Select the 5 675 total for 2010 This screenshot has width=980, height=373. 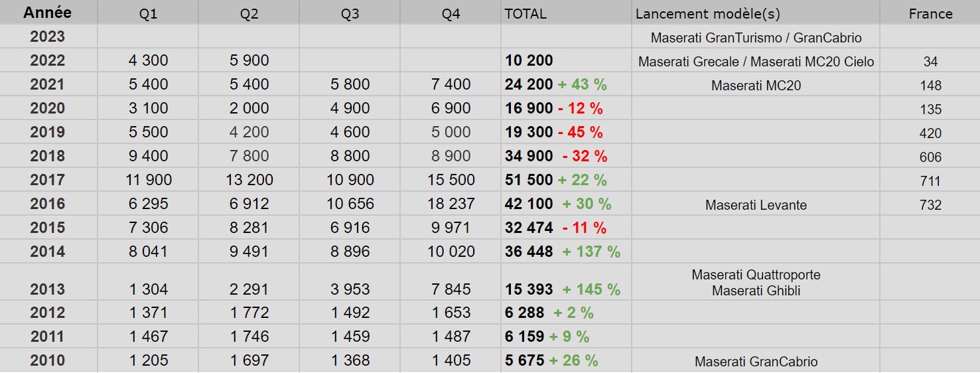tap(525, 360)
